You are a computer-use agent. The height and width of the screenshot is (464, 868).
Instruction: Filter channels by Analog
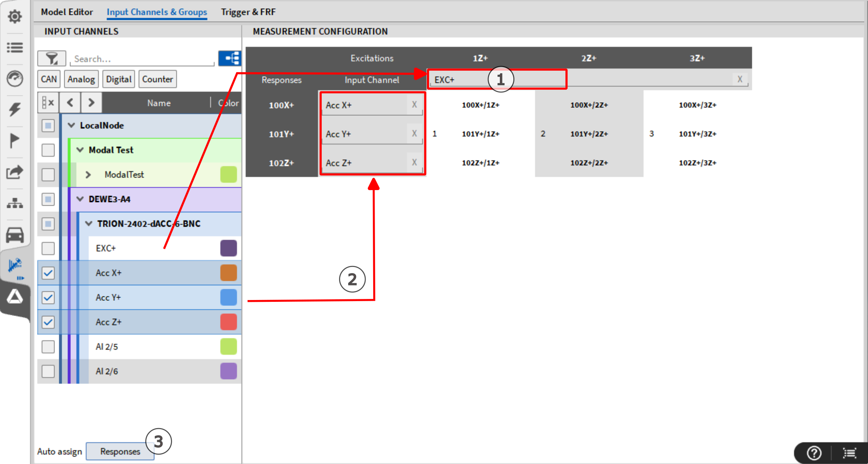tap(81, 79)
